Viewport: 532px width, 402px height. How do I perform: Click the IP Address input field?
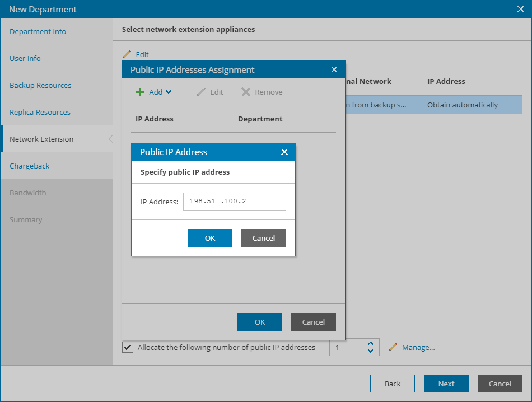tap(235, 202)
